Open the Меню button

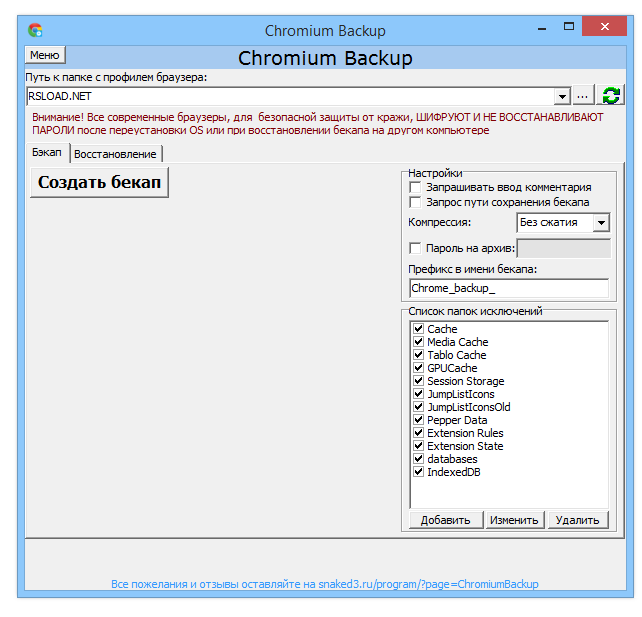(45, 55)
